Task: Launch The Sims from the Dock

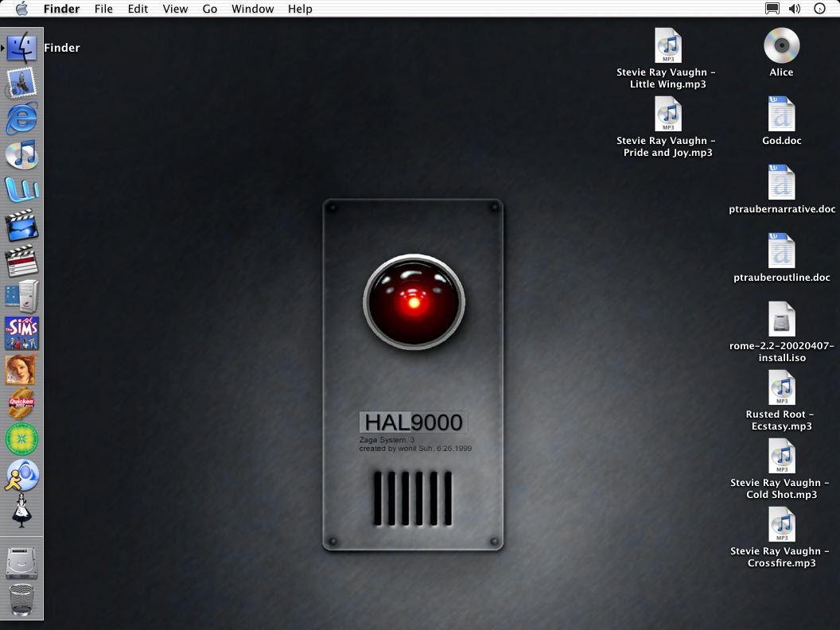Action: coord(21,332)
